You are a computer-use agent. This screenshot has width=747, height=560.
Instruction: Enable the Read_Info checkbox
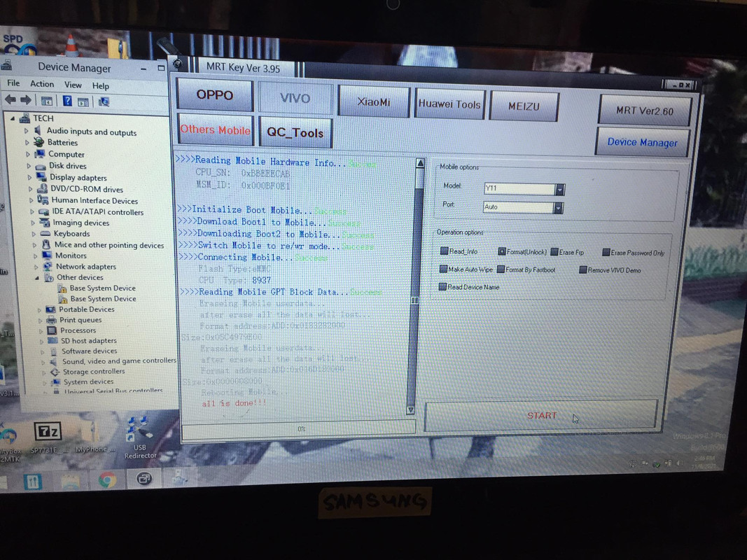point(444,251)
